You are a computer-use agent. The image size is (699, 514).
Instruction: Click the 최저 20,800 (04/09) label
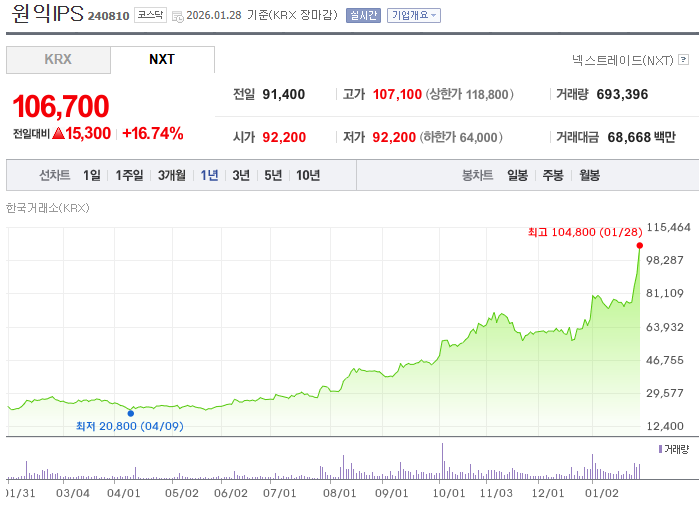(x=130, y=426)
